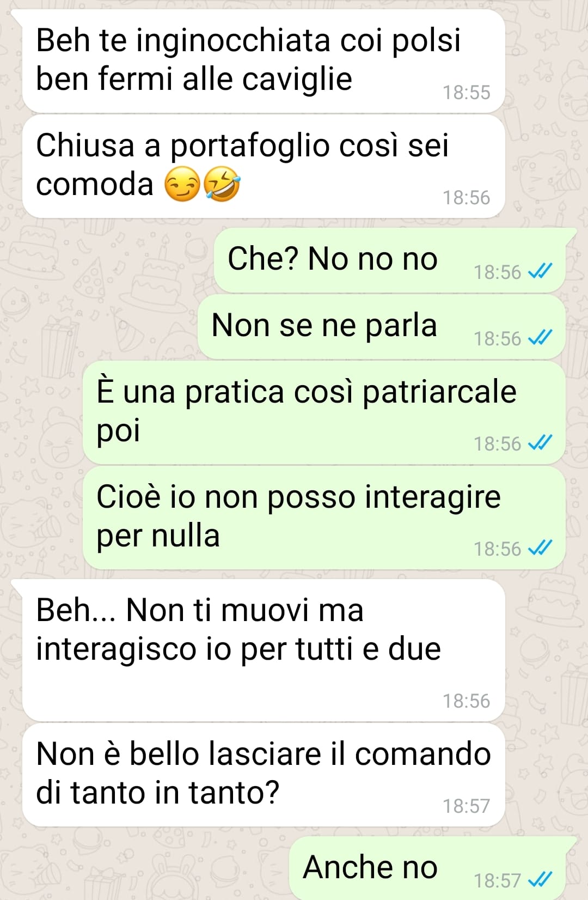
Task: Select the 'Beh... Non ti muovi' message bubble
Action: pos(264,650)
